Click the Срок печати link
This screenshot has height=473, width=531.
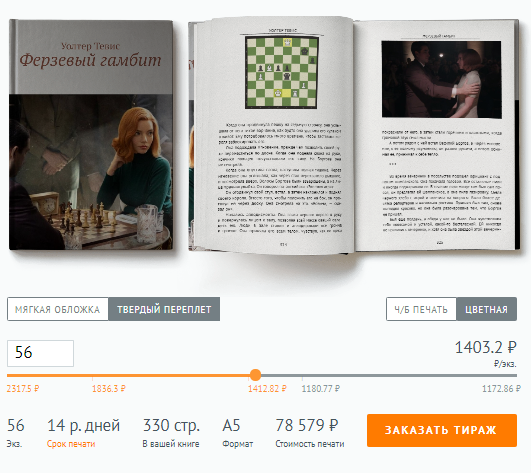click(x=71, y=444)
